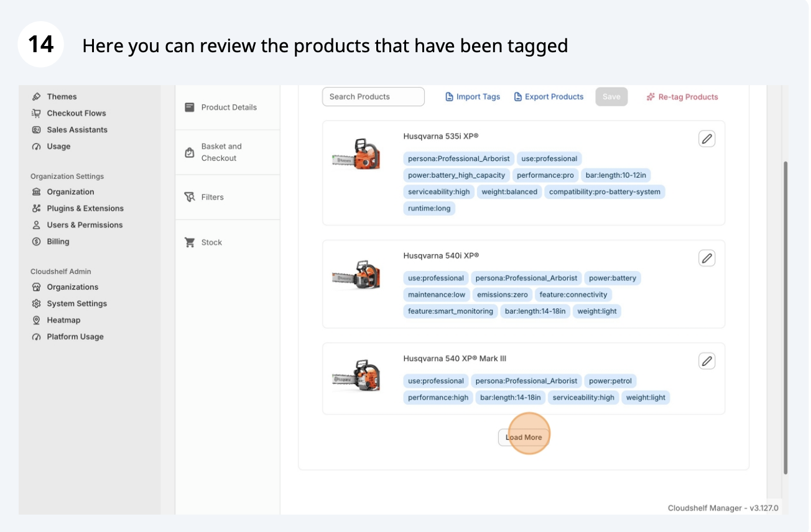Edit tags for Husqvarna 535i XP
Screen dimensions: 811x532
tap(707, 139)
